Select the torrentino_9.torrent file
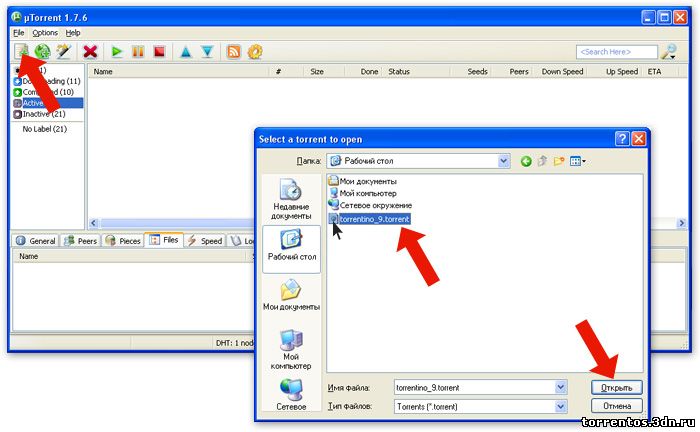Screen dimensions: 700x432 click(x=374, y=218)
